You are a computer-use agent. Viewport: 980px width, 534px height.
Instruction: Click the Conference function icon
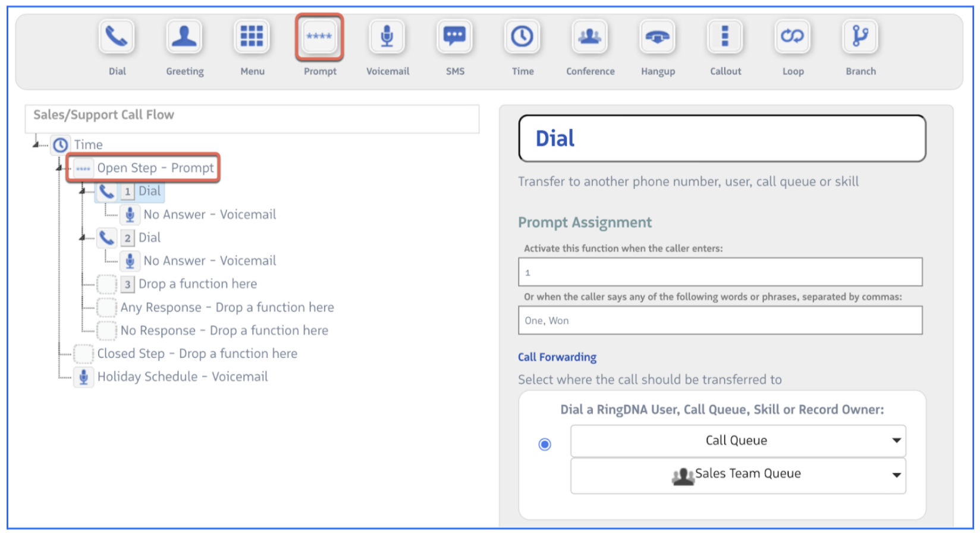590,37
